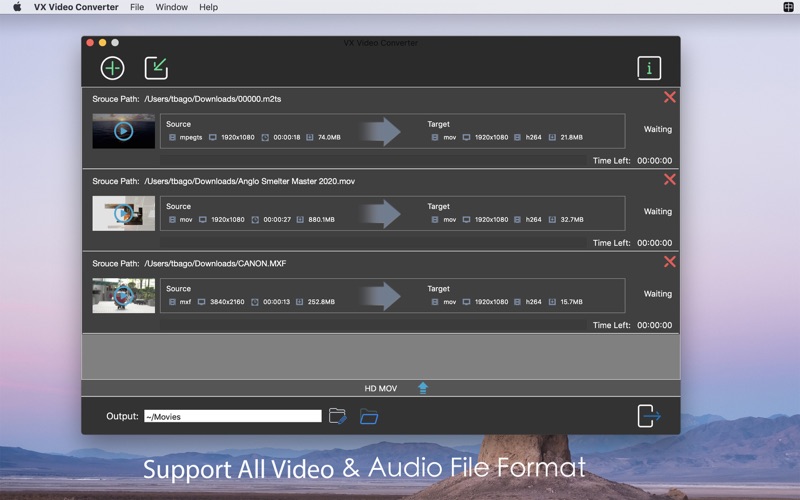Play preview of Anglo Smelter Master thumbnail
The height and width of the screenshot is (500, 800).
[123, 213]
